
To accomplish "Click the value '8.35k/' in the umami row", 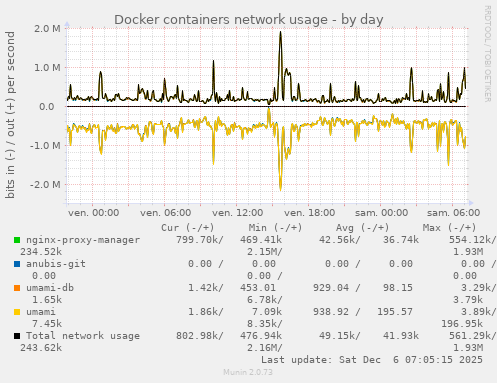I will 265,324.
